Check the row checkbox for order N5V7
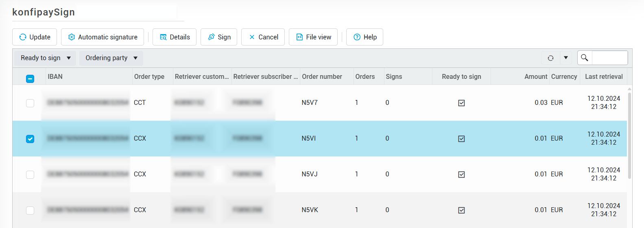644x228 pixels. click(30, 103)
